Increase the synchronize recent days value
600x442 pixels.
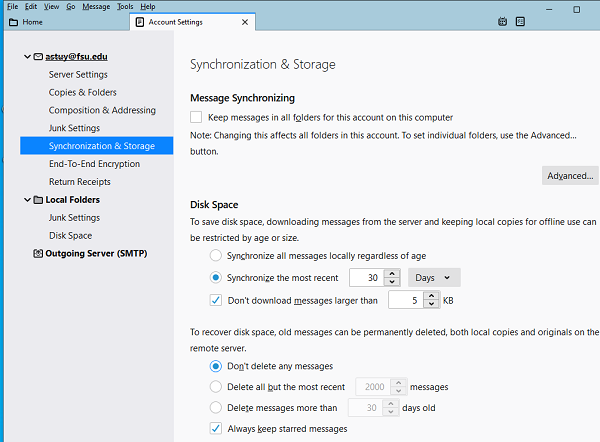(x=392, y=273)
